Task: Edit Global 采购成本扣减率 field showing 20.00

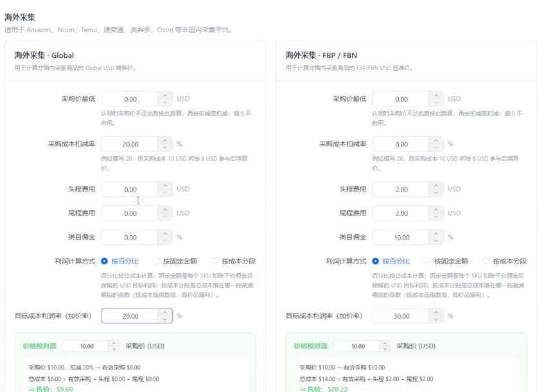Action: pos(130,144)
